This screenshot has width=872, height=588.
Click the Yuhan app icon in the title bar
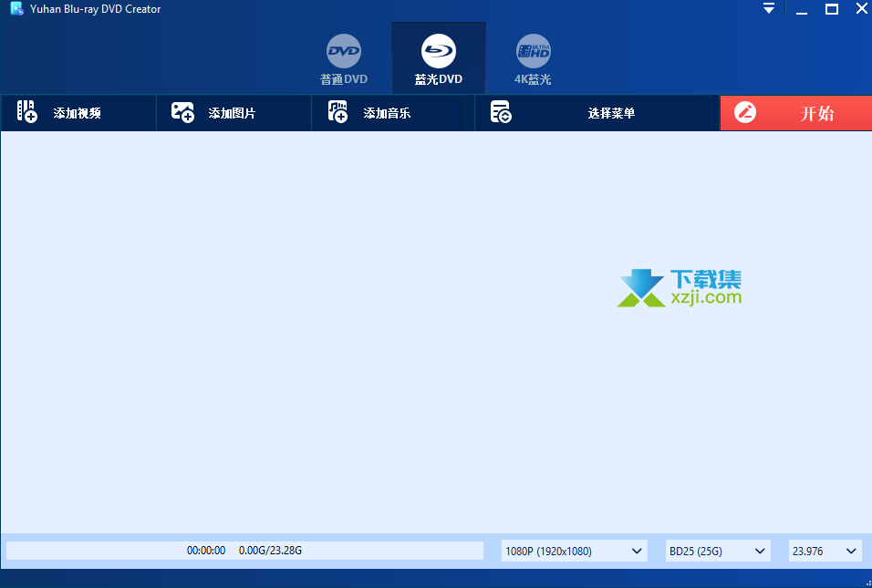point(16,9)
